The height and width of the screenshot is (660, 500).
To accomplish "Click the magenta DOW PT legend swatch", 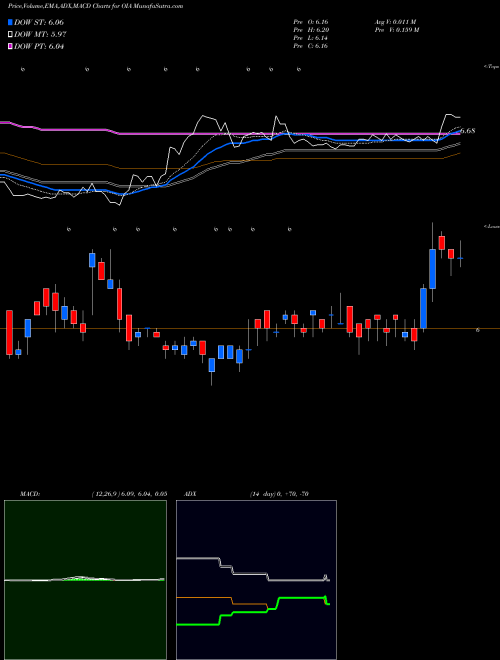I will coord(11,47).
